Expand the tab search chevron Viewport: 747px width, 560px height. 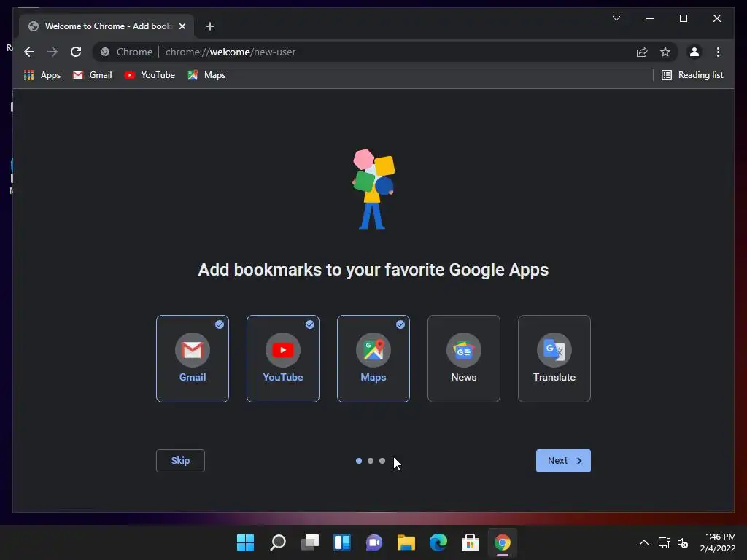pos(616,18)
